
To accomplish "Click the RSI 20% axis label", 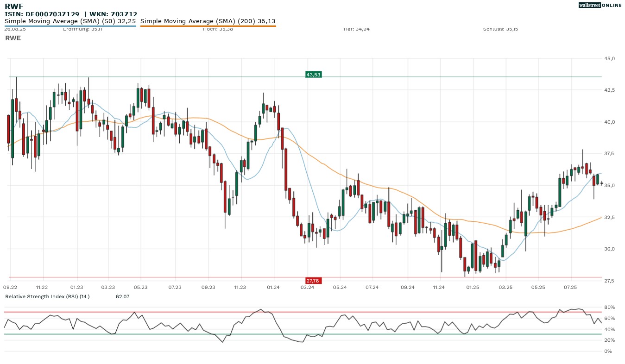I will 609,340.
